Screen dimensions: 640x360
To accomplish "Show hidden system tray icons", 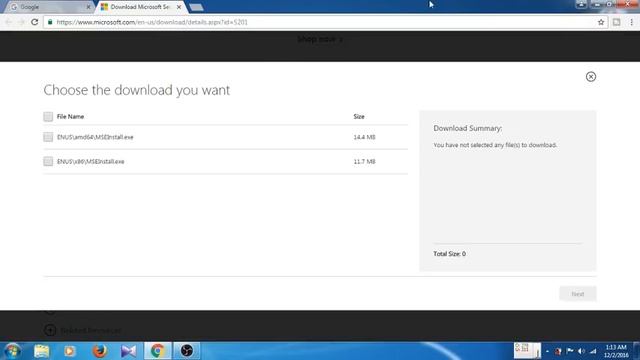I will pyautogui.click(x=547, y=351).
